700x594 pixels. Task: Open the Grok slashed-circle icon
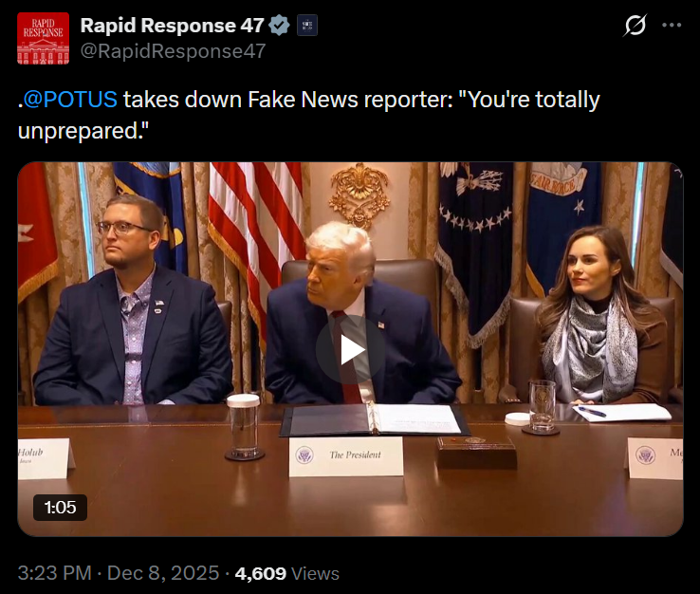(635, 26)
